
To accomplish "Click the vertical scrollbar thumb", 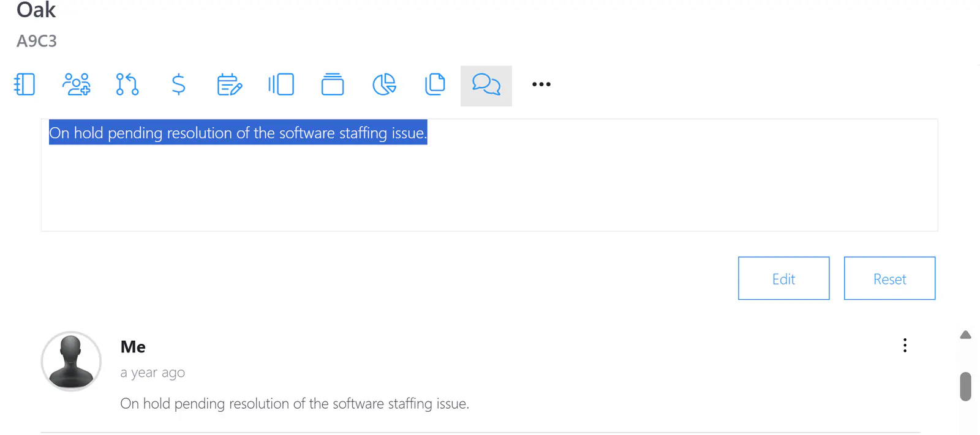I will coord(966,386).
